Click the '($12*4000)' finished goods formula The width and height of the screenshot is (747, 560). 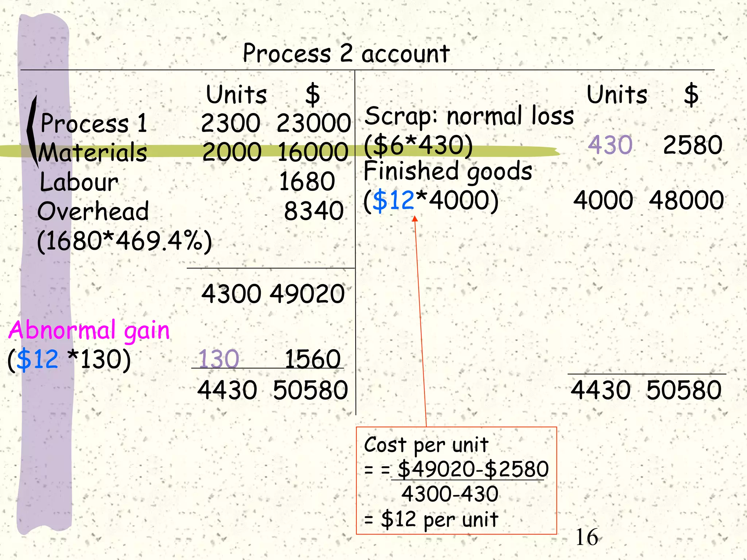tap(431, 201)
